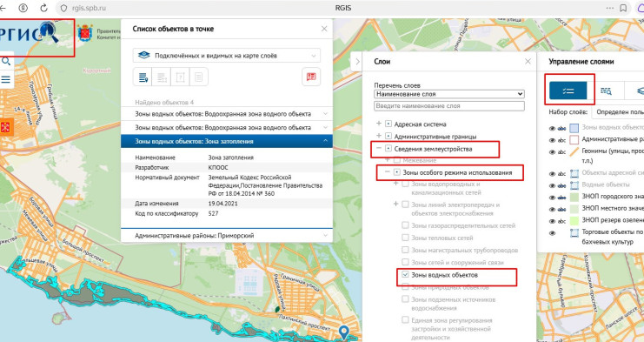Open the 'Набор слоёв' dropdown

(x=618, y=111)
